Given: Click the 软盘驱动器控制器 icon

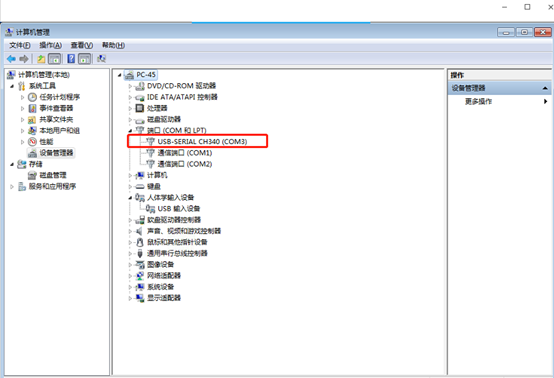Looking at the screenshot, I should click(x=140, y=220).
